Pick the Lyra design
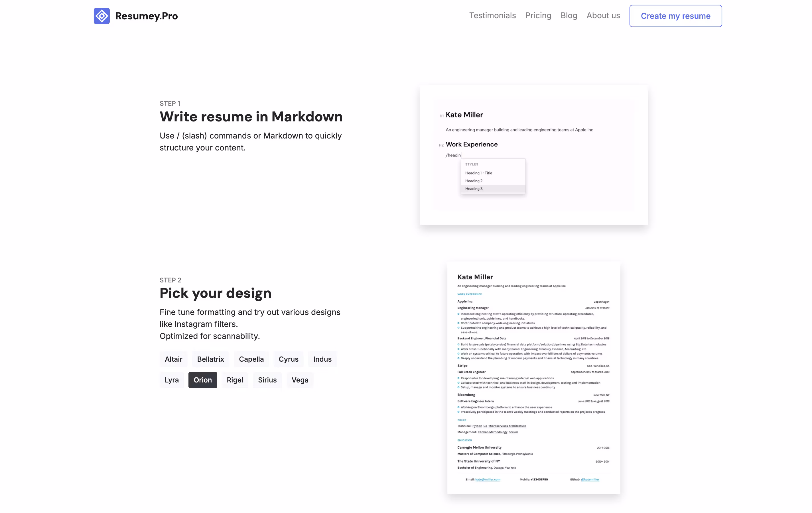The height and width of the screenshot is (513, 812). click(x=172, y=380)
